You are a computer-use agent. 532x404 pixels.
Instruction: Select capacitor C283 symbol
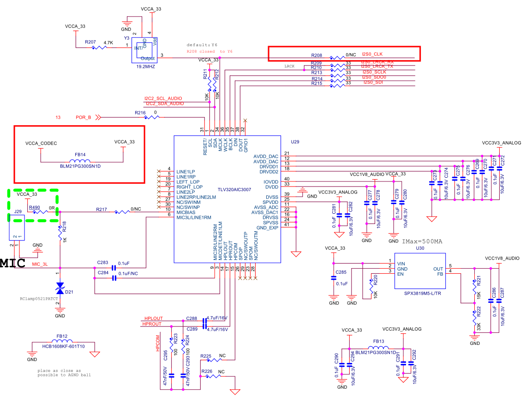(114, 268)
